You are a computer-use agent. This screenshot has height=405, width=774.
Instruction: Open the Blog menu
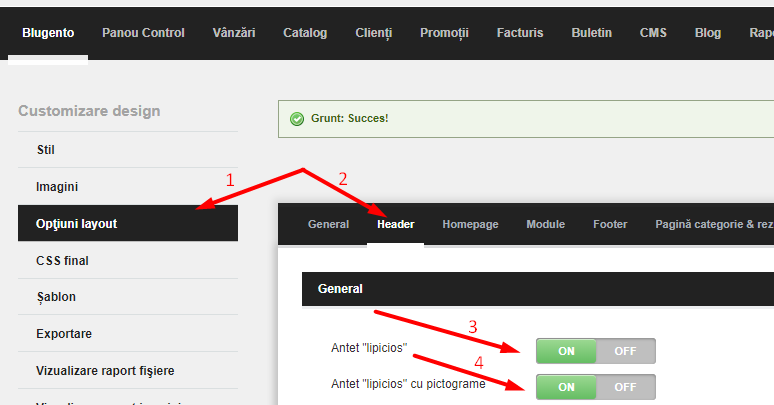point(708,33)
